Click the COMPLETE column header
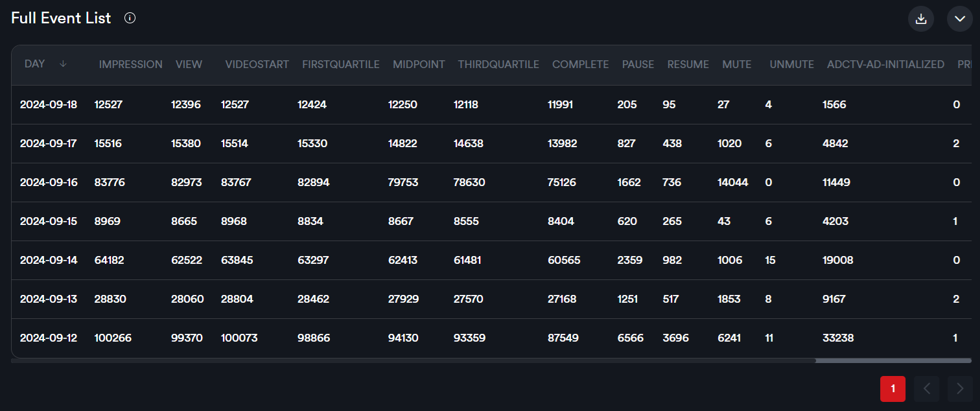The width and height of the screenshot is (980, 411). [x=580, y=64]
